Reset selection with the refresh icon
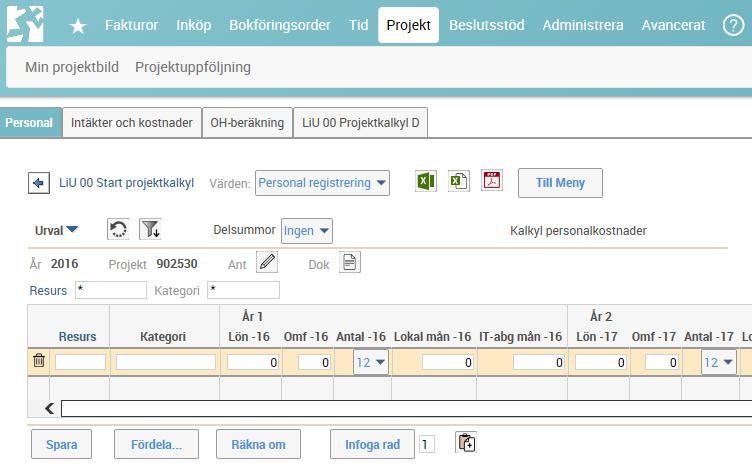Image resolution: width=752 pixels, height=470 pixels. (x=118, y=229)
